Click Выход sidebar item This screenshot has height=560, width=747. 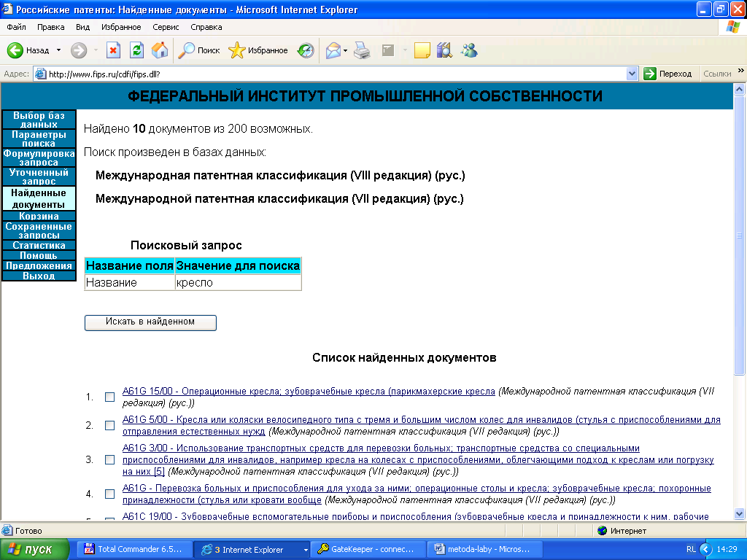point(39,276)
